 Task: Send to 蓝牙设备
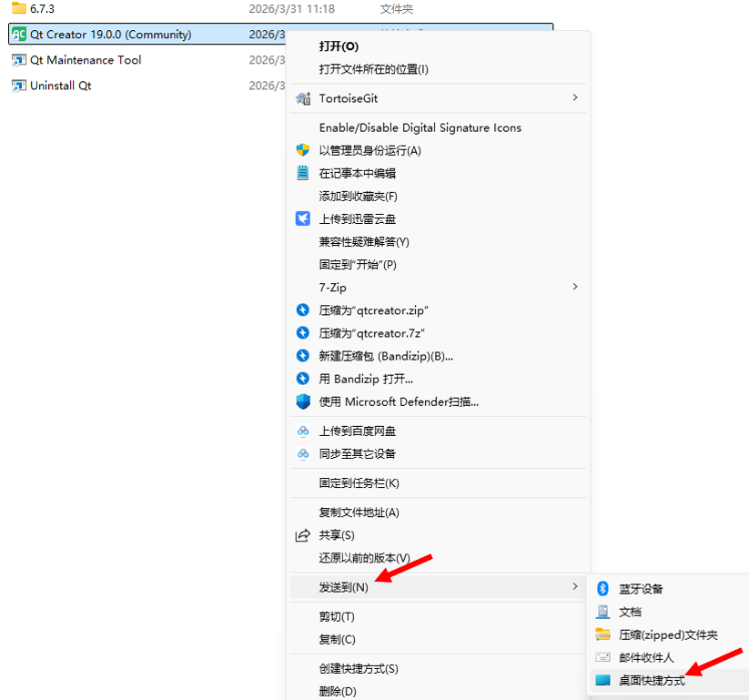641,589
